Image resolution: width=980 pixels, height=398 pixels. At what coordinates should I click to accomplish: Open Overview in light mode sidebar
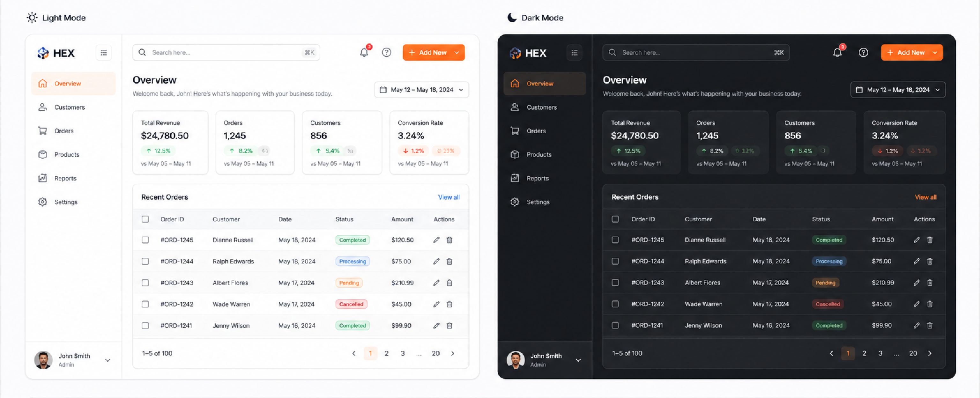click(x=73, y=84)
